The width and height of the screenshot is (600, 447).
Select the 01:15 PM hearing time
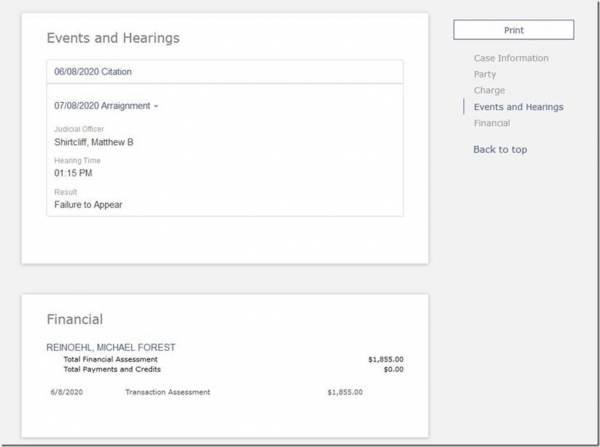click(73, 174)
